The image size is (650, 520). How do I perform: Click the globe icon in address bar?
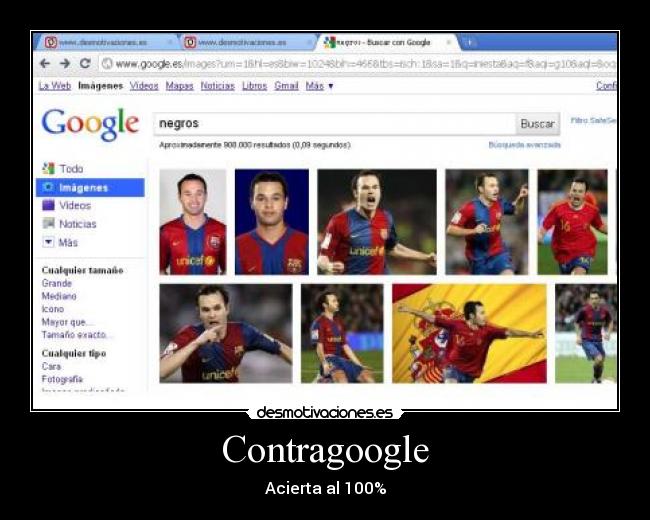click(107, 63)
